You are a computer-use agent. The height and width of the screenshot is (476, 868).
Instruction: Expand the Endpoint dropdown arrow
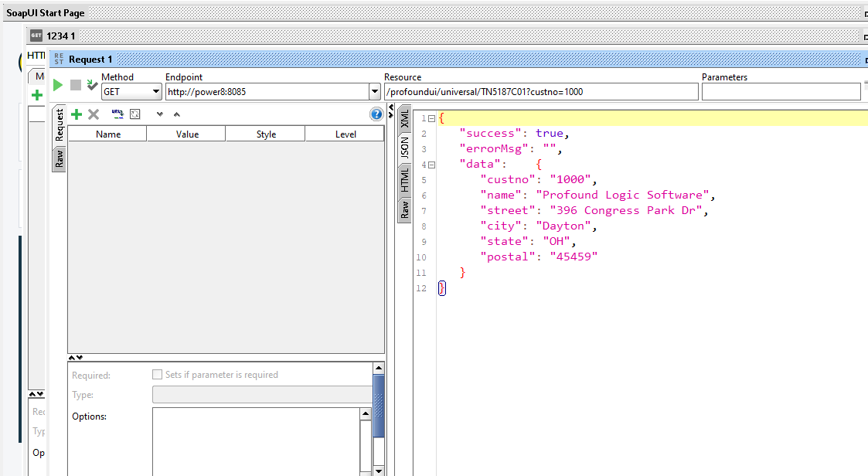click(x=375, y=91)
